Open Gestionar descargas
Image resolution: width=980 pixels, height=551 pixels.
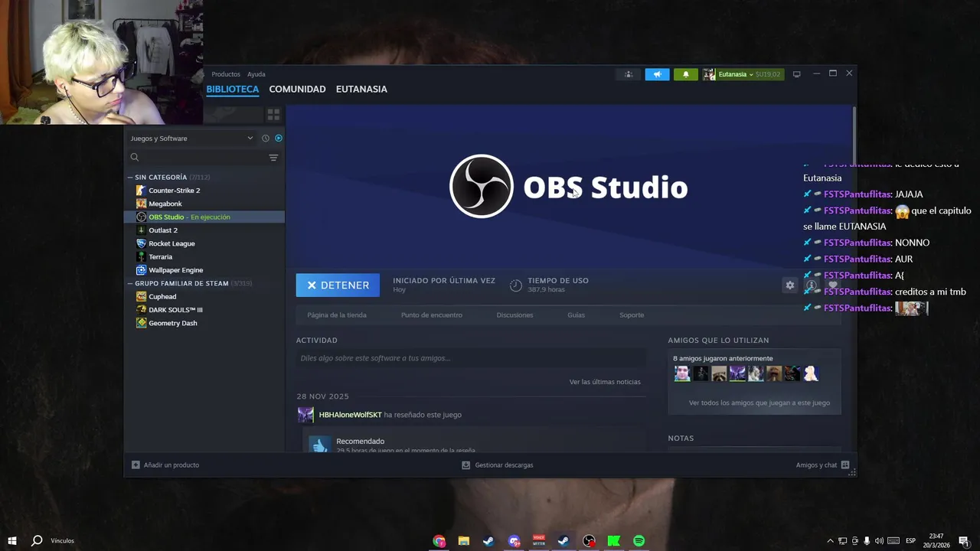(x=498, y=465)
